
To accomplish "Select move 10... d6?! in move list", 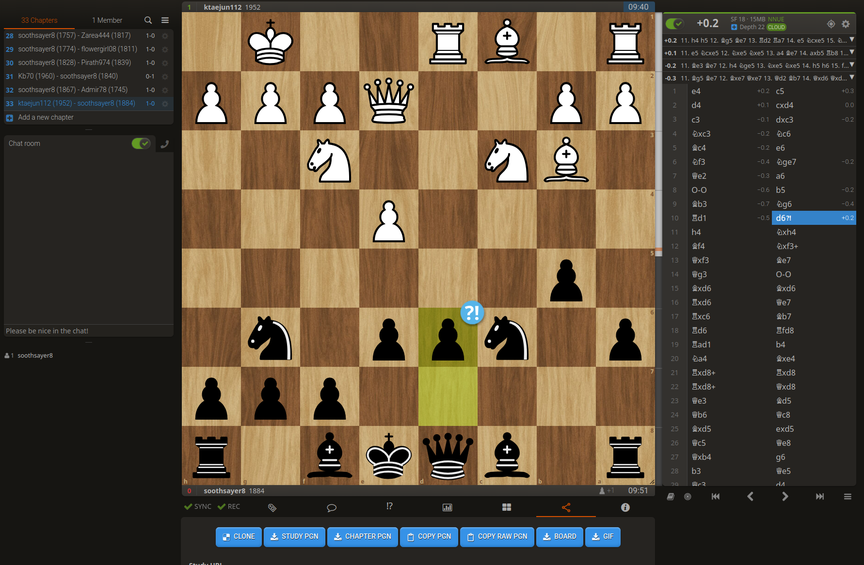I will [x=814, y=218].
